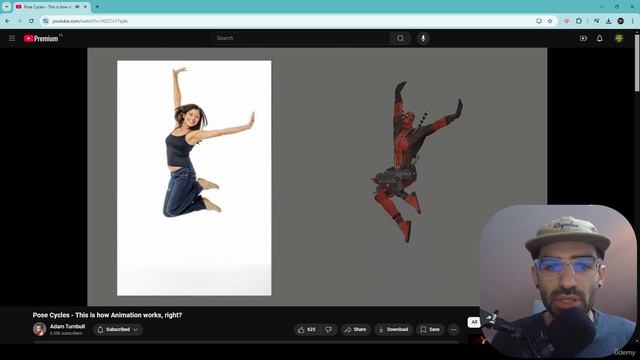
Task: Click the search magnifier button
Action: pyautogui.click(x=400, y=38)
